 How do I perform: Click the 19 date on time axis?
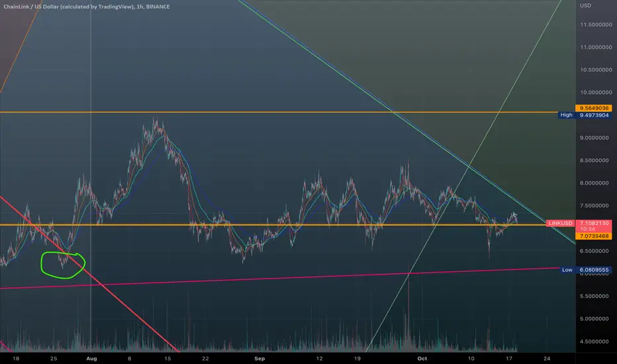coord(357,359)
